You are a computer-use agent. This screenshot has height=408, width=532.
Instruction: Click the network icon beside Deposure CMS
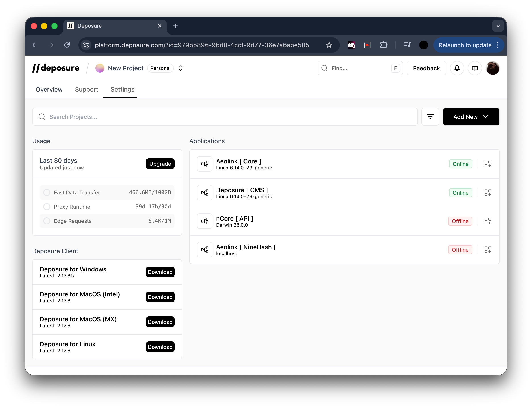coord(204,193)
